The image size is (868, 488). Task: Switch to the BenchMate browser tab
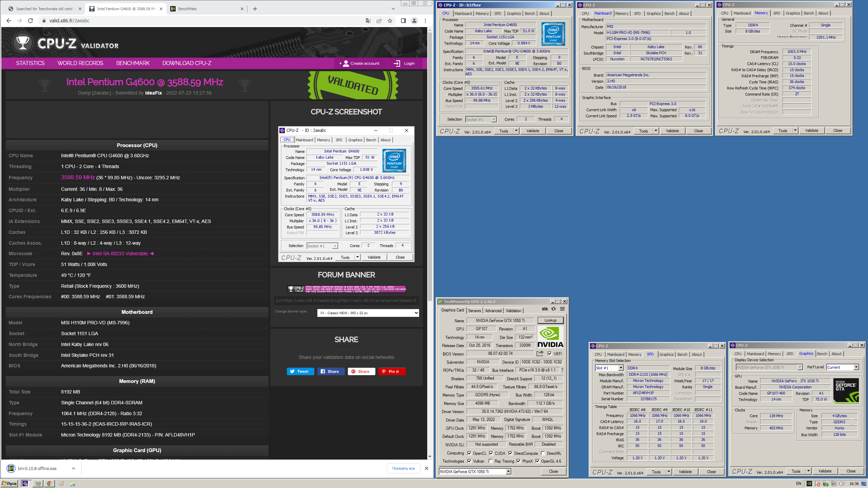[x=207, y=9]
